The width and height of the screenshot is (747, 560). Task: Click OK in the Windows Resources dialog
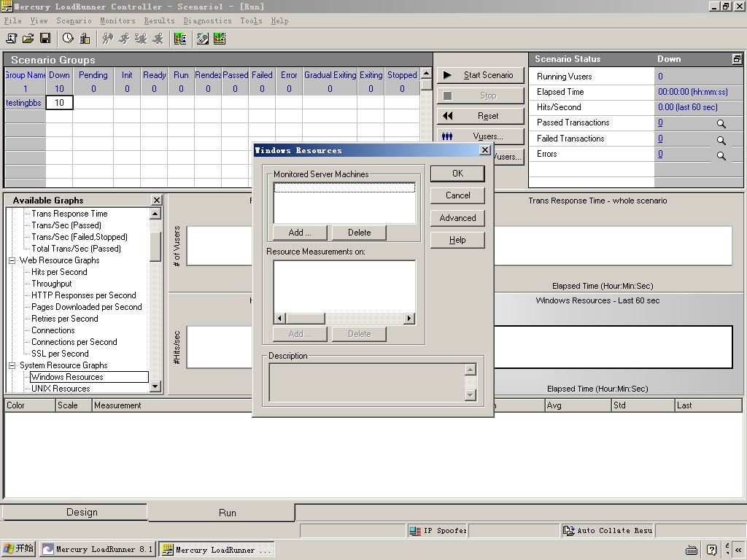tap(457, 174)
